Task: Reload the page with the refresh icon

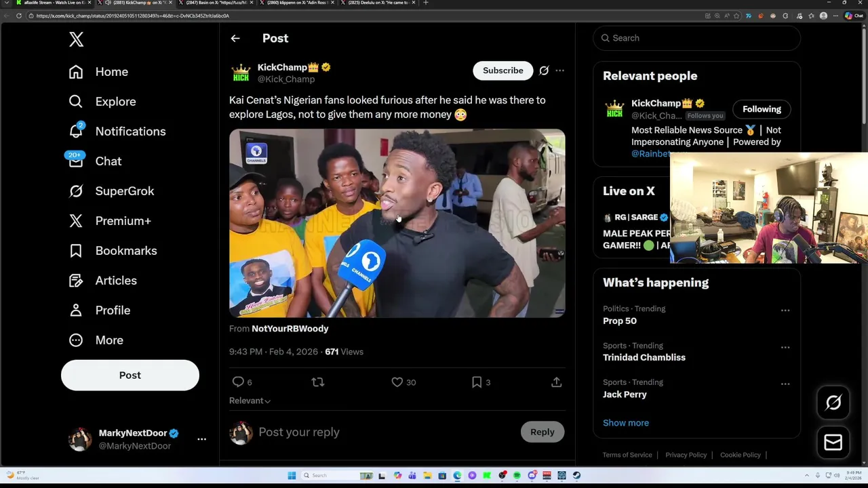Action: click(x=18, y=16)
